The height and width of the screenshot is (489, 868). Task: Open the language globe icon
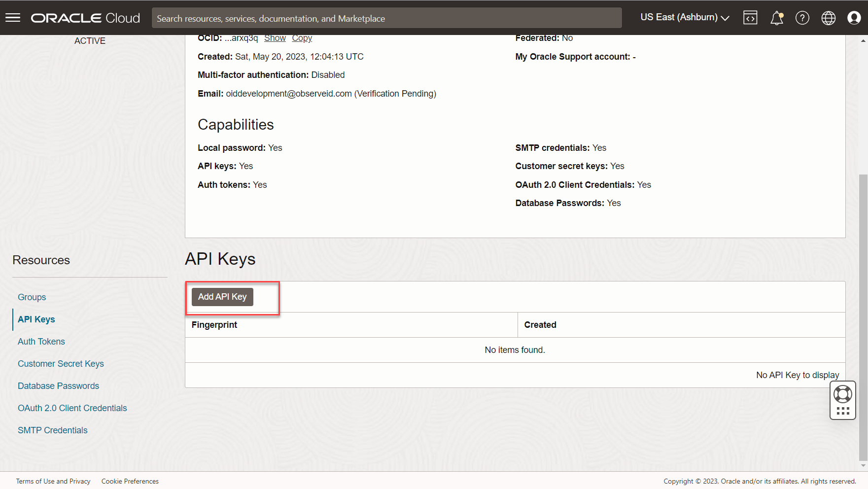(828, 18)
